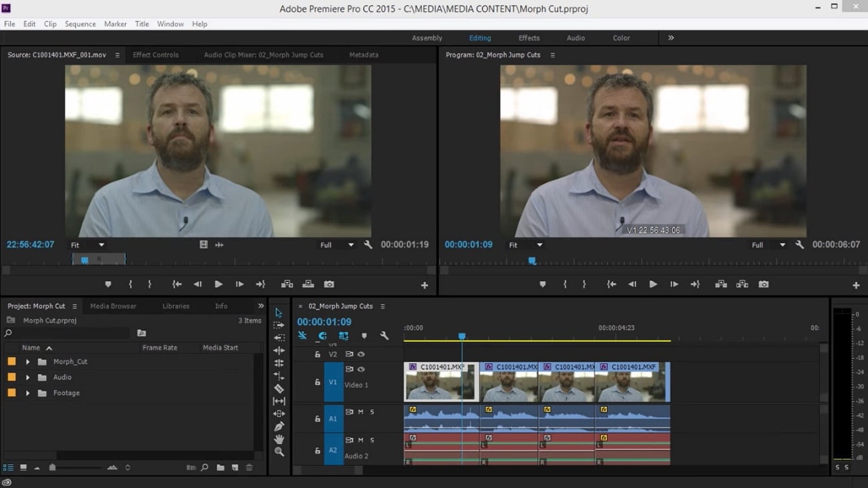
Task: Play the Source monitor clip
Action: (x=218, y=284)
